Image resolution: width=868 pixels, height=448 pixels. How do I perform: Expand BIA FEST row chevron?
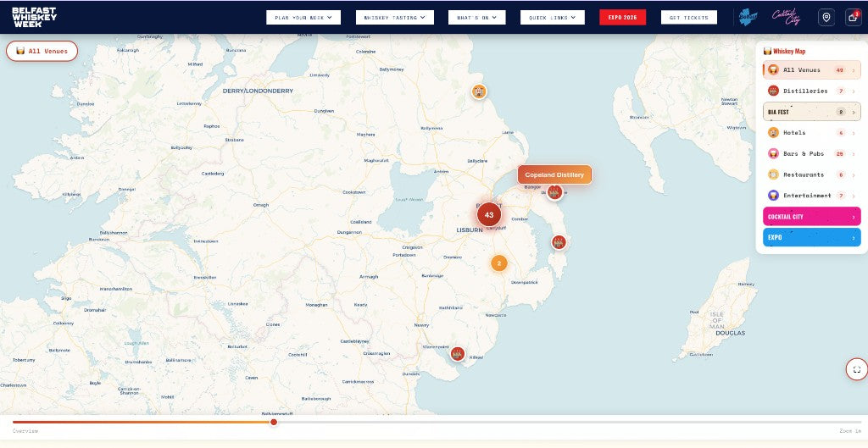point(854,112)
